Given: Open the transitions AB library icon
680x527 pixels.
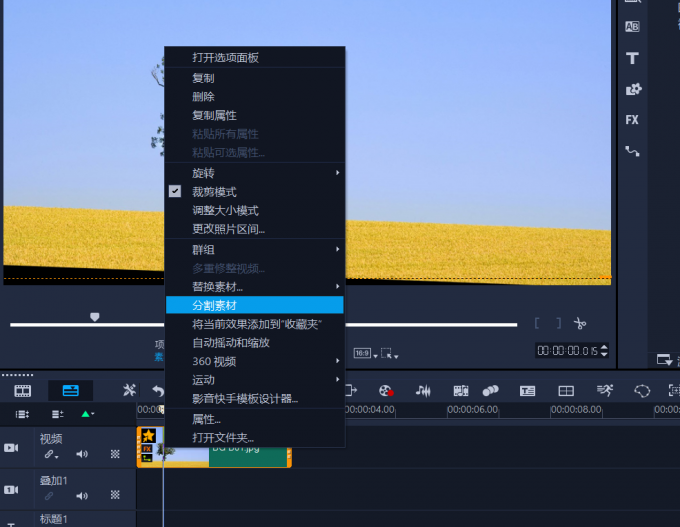Looking at the screenshot, I should point(632,27).
